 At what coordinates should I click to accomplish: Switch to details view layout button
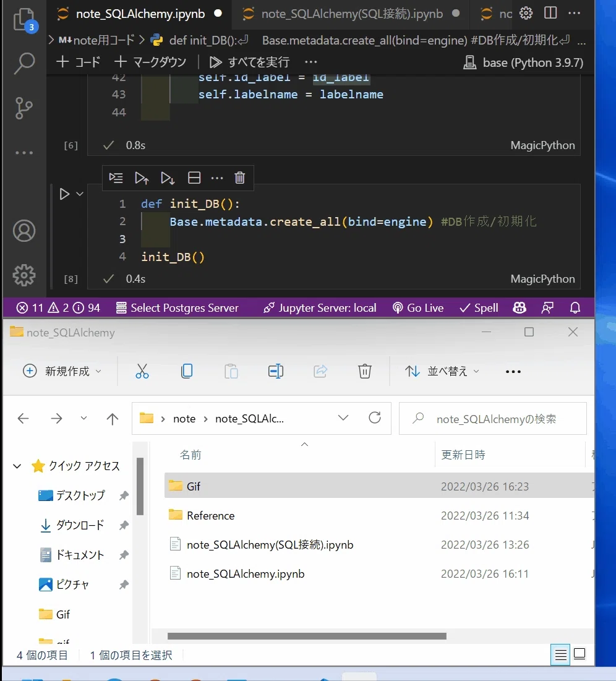561,654
